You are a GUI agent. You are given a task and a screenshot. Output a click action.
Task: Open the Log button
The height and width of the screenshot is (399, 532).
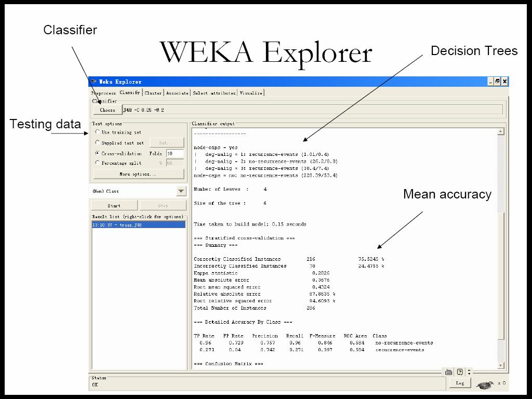460,383
